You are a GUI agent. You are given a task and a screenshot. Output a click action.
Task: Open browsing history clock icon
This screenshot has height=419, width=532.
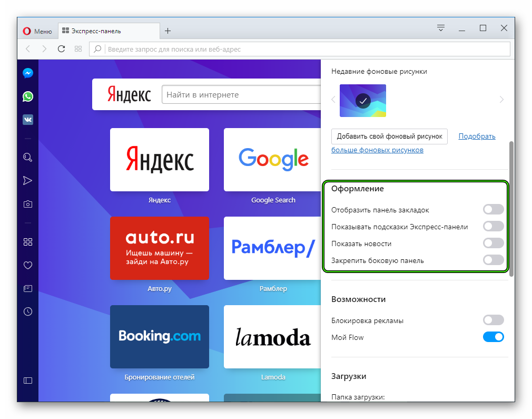coord(28,311)
